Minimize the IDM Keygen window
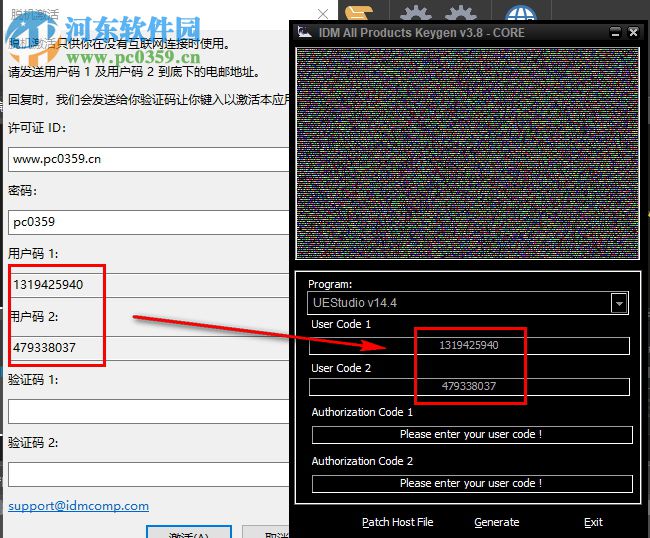This screenshot has width=650, height=538. point(615,32)
